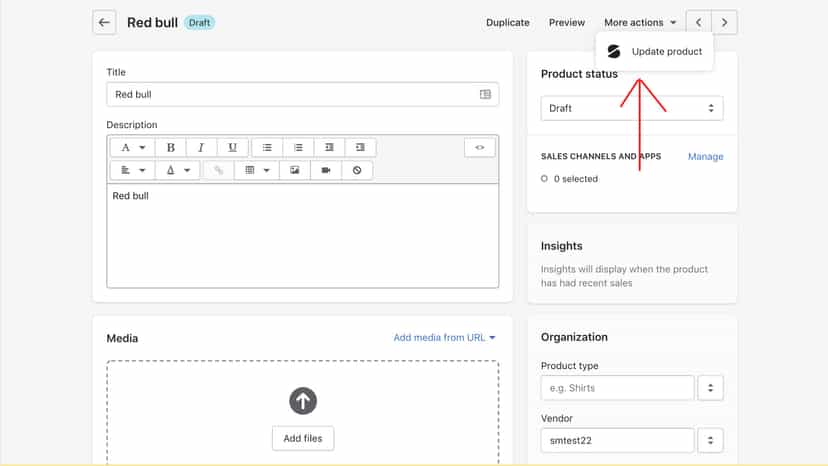Open the text color picker dropdown
828x466 pixels.
click(178, 170)
